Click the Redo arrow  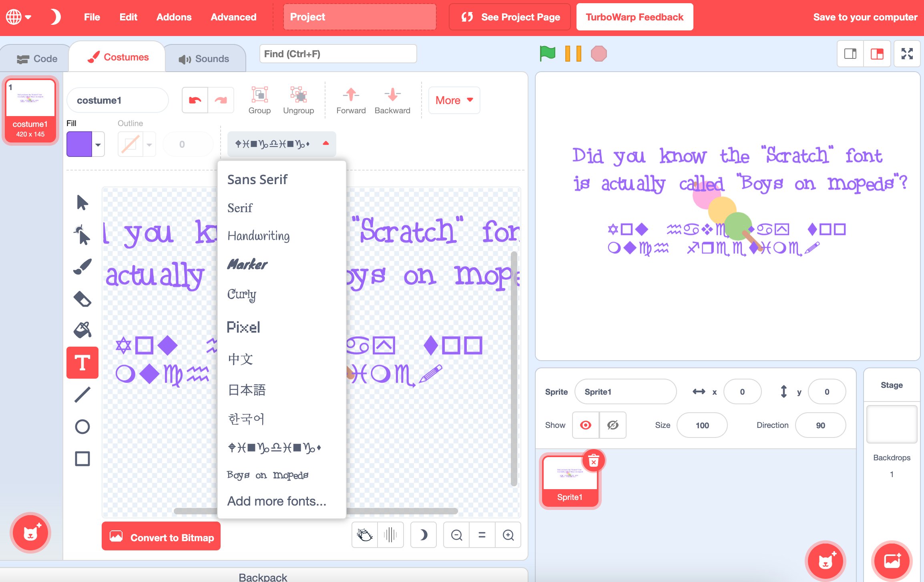(221, 100)
